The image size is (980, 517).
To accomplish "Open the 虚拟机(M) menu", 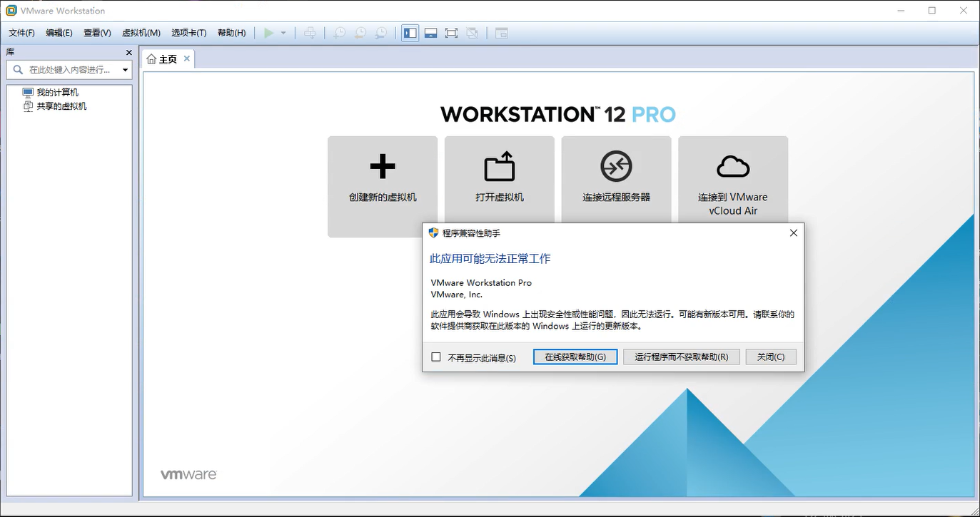I will coord(141,33).
